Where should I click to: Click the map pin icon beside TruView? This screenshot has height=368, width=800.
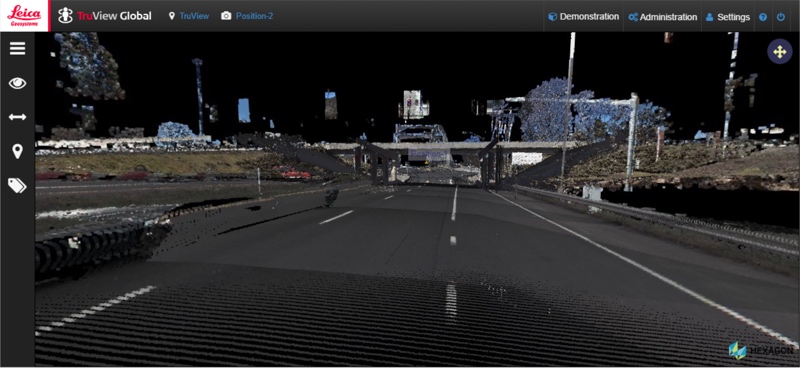(x=171, y=16)
